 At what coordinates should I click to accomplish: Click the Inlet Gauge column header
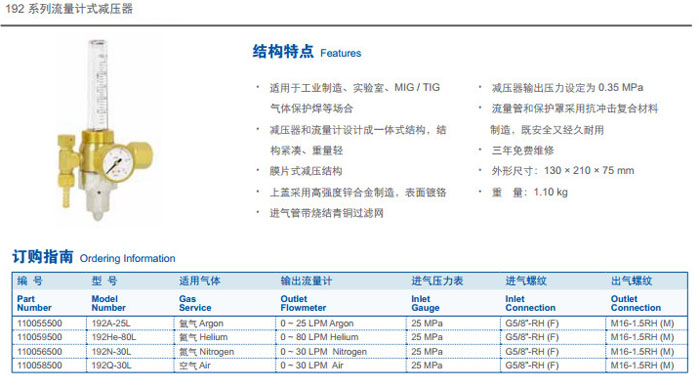pyautogui.click(x=425, y=303)
